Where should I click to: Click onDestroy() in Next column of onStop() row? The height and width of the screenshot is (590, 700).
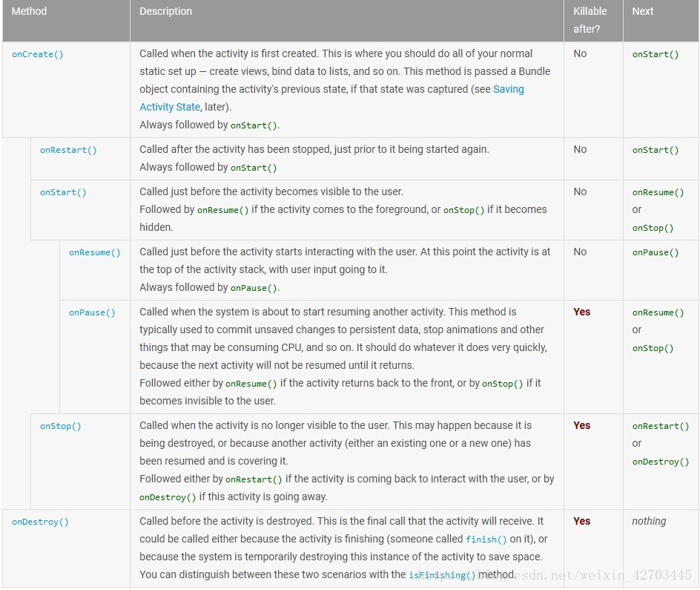coord(661,462)
